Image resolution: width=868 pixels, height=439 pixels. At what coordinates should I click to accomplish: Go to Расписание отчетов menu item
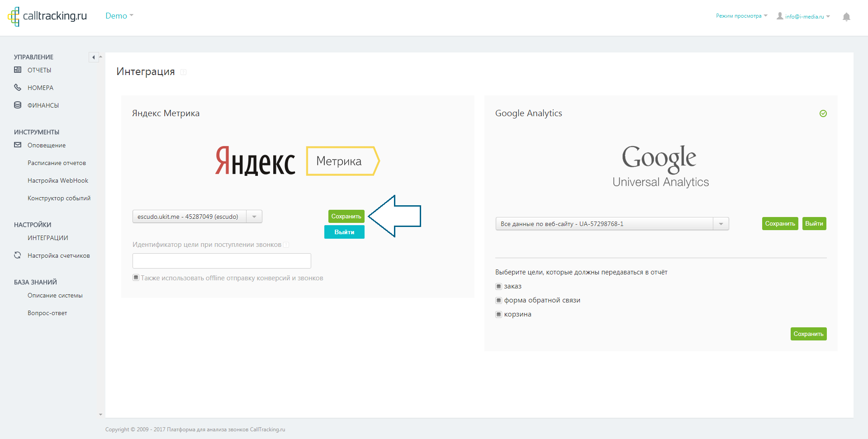click(57, 163)
